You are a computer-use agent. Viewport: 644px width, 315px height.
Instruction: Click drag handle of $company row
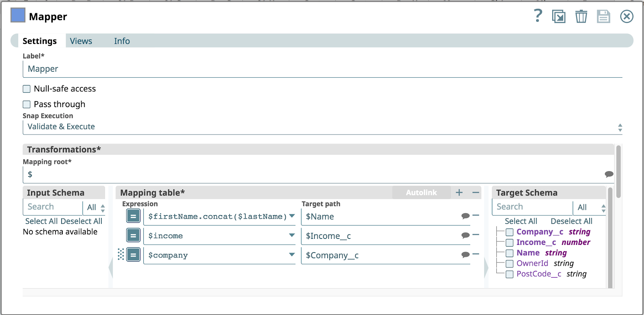tap(121, 254)
